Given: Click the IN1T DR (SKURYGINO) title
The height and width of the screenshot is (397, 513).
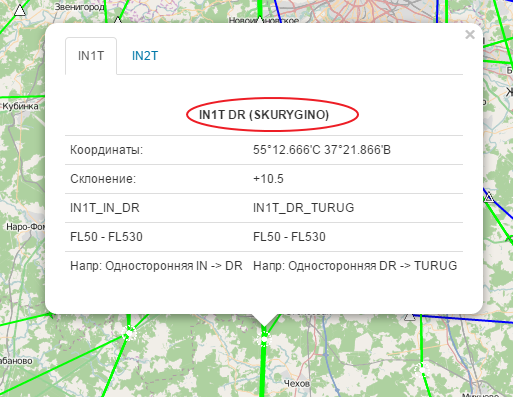Looking at the screenshot, I should click(264, 115).
